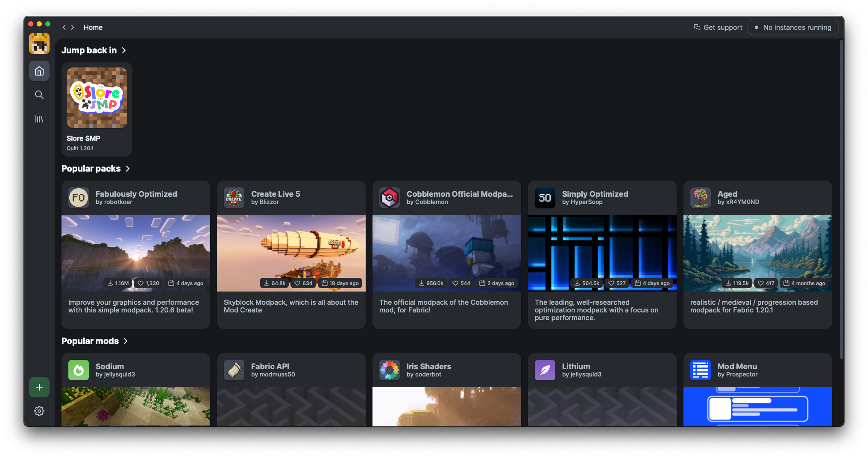This screenshot has width=868, height=458.
Task: Click the Sodium mod icon
Action: point(79,370)
